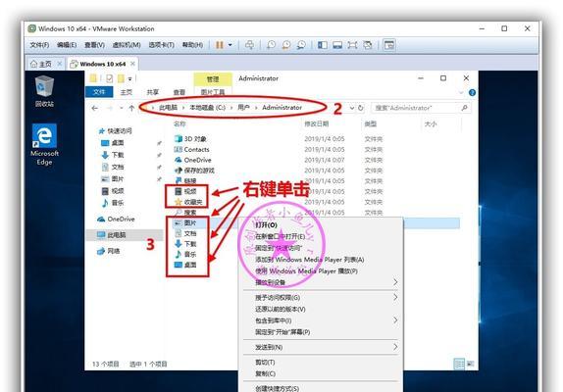563x392 pixels.
Task: Open dropdown arrow next to pause button
Action: point(230,45)
